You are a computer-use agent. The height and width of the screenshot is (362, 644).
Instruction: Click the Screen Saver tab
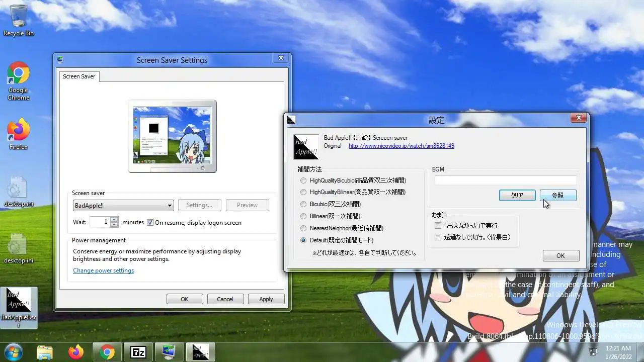[x=79, y=76]
